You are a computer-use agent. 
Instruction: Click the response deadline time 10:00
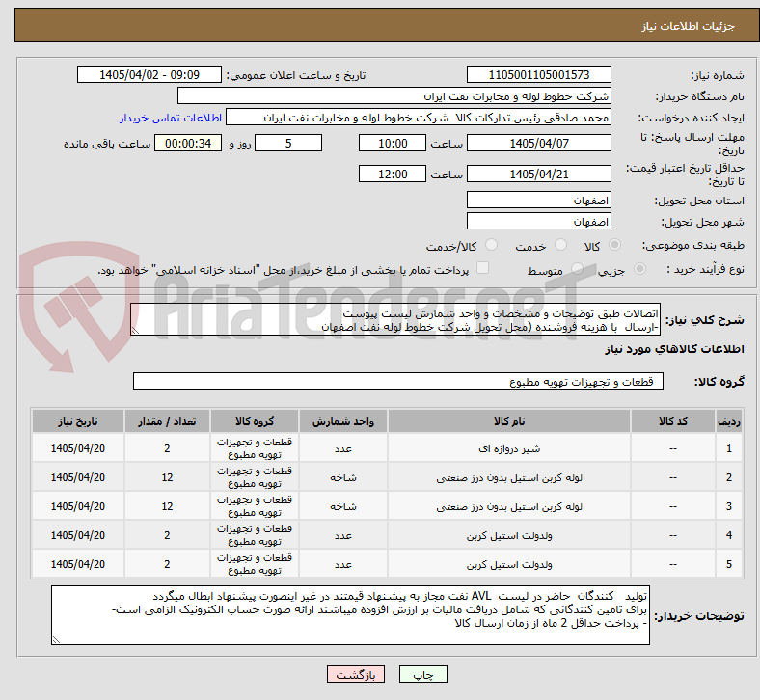[x=393, y=144]
